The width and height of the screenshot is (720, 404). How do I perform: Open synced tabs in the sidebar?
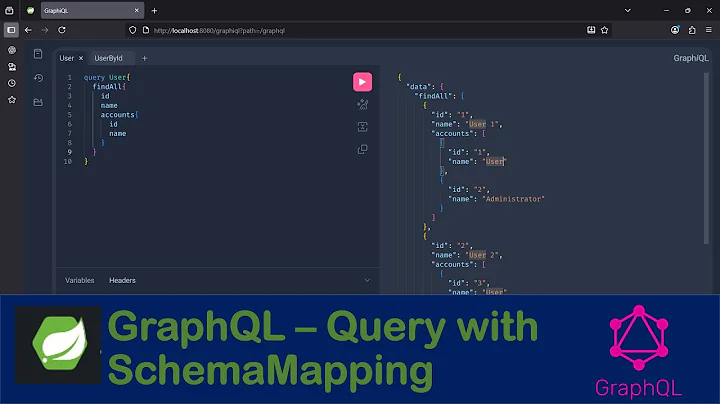pyautogui.click(x=12, y=67)
